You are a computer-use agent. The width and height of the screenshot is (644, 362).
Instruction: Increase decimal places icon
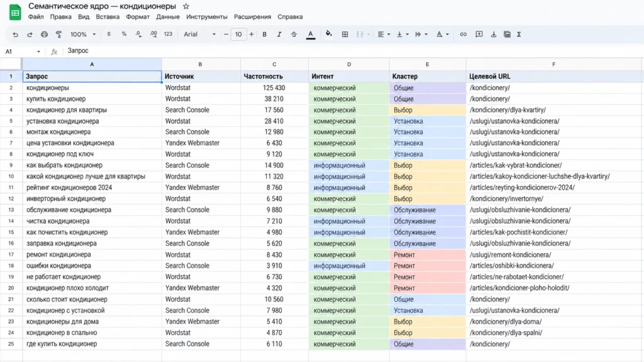(153, 35)
